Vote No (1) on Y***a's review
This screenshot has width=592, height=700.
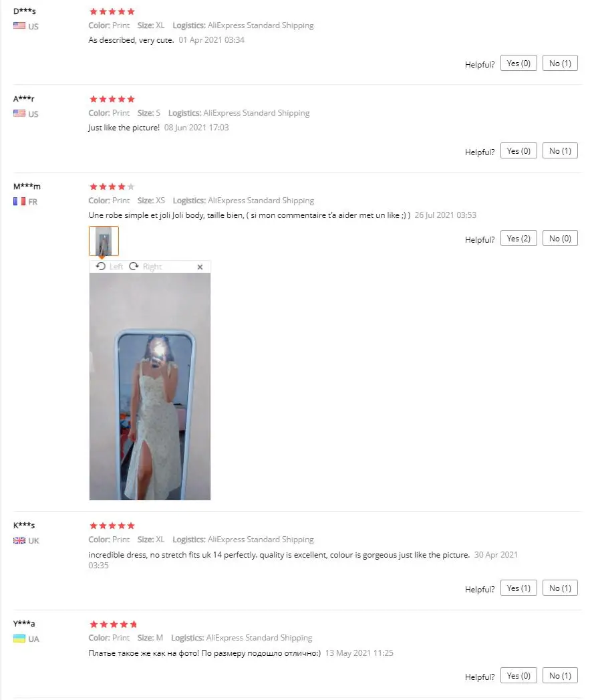(560, 675)
